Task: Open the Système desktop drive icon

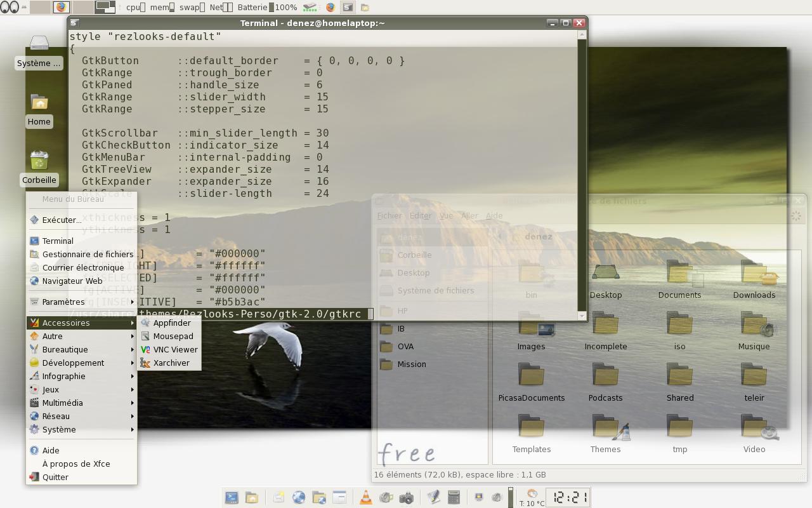Action: pyautogui.click(x=39, y=51)
